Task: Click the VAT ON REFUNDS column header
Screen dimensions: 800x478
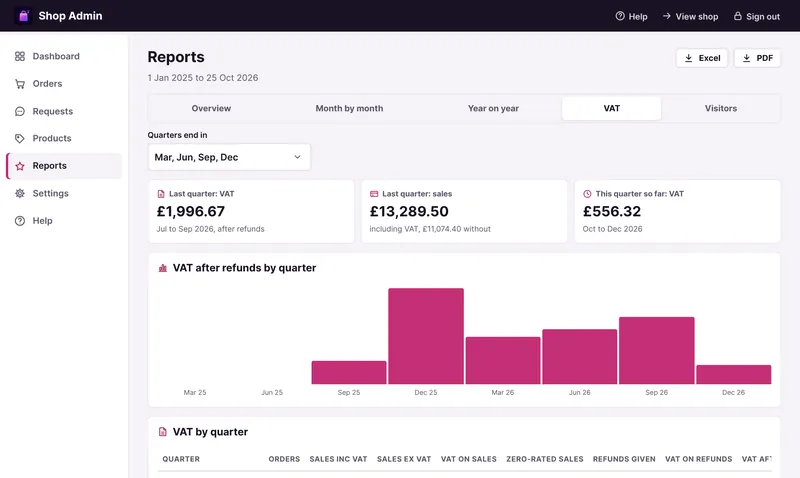Action: coord(698,459)
